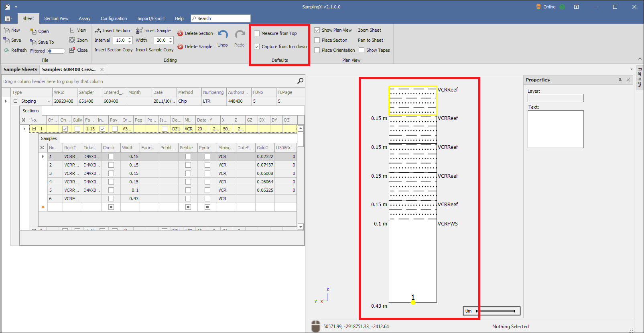Uncheck Show Plan View checkbox
This screenshot has height=333, width=644.
click(x=317, y=30)
